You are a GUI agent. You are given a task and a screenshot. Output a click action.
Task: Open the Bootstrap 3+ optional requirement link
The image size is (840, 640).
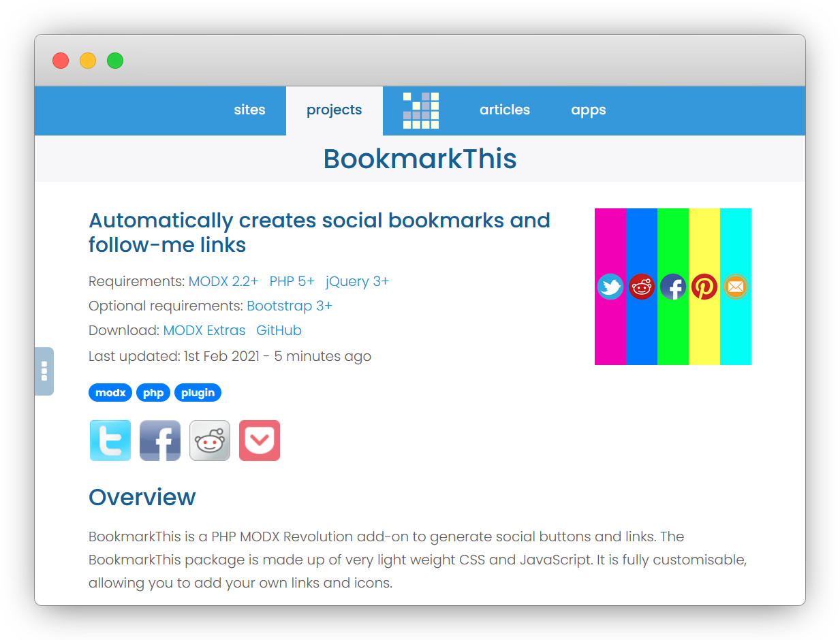point(290,306)
